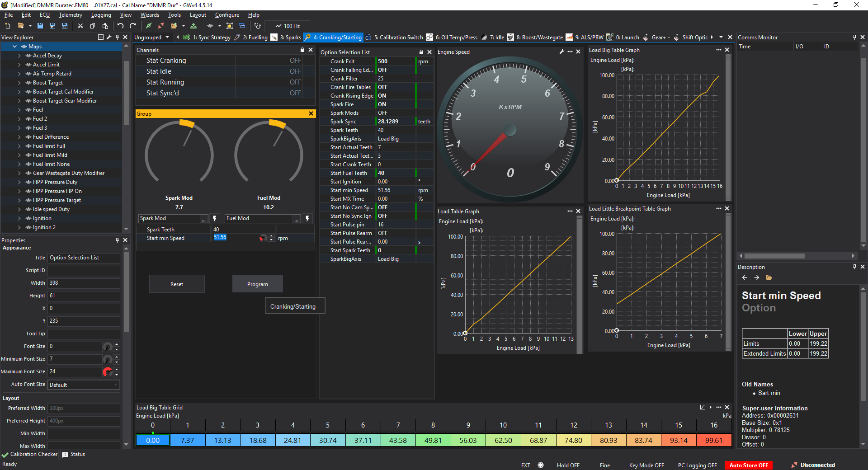Go back in Description panel
This screenshot has width=868, height=470.
coord(745,277)
